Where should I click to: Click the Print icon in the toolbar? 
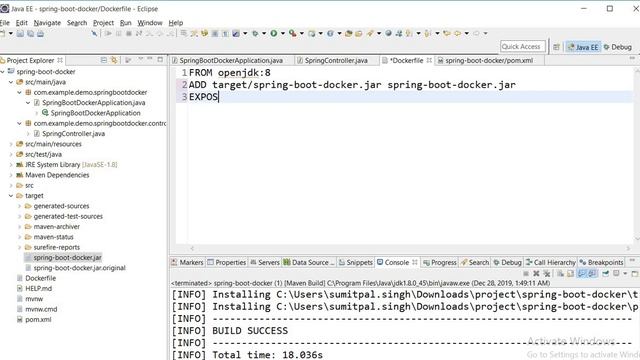40,33
